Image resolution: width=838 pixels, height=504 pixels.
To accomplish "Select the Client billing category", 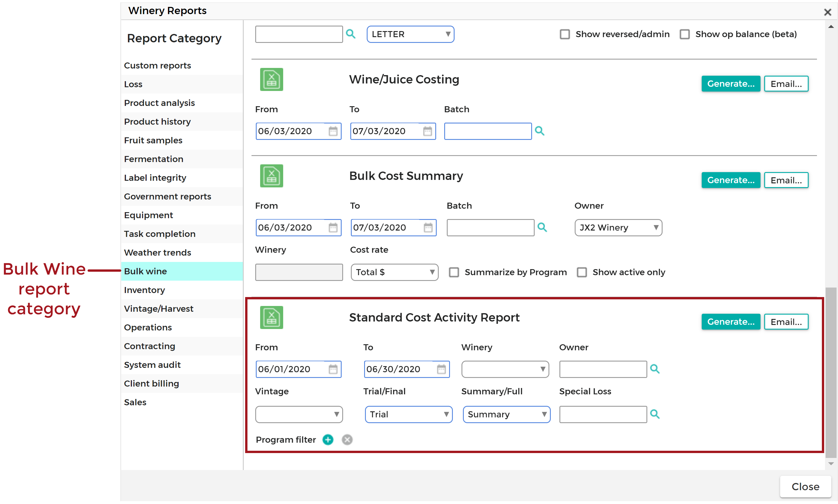I will [182, 383].
